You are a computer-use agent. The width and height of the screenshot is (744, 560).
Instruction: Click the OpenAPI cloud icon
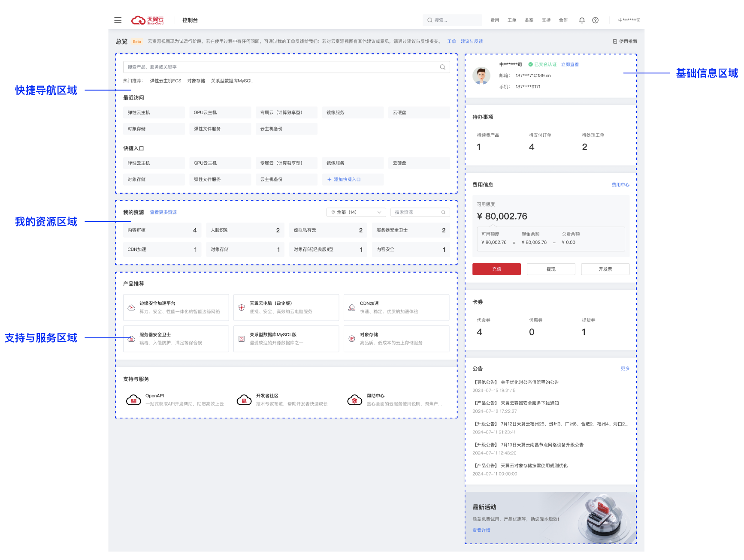tap(133, 400)
